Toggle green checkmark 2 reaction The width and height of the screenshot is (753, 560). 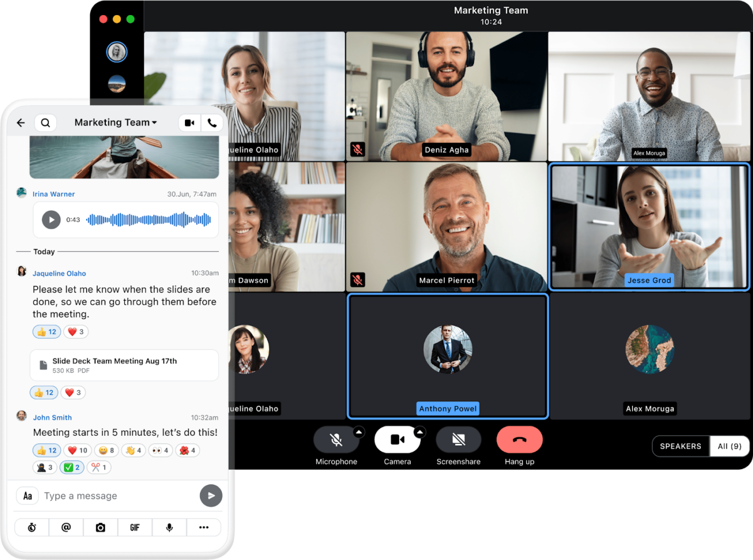click(72, 467)
